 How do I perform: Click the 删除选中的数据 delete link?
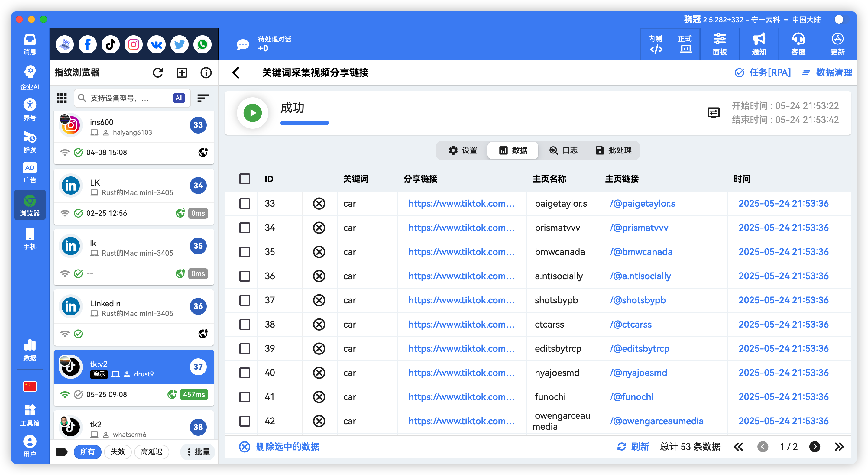pos(287,446)
